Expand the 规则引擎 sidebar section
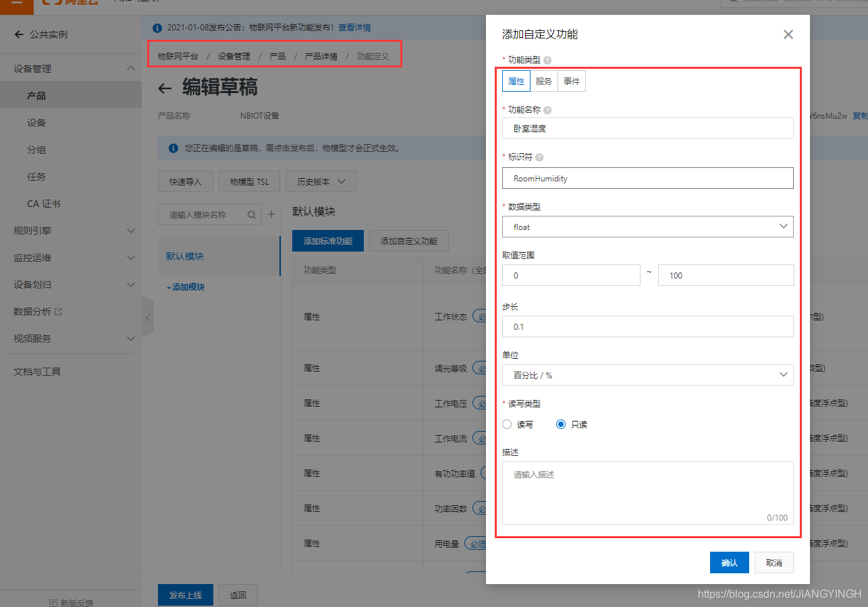 (x=131, y=231)
